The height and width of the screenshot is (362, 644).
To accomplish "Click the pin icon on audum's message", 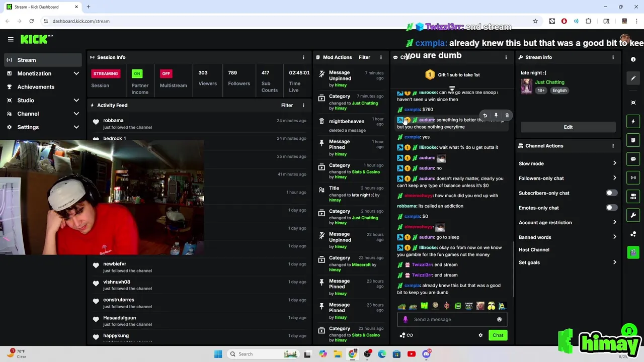I will click(x=496, y=116).
